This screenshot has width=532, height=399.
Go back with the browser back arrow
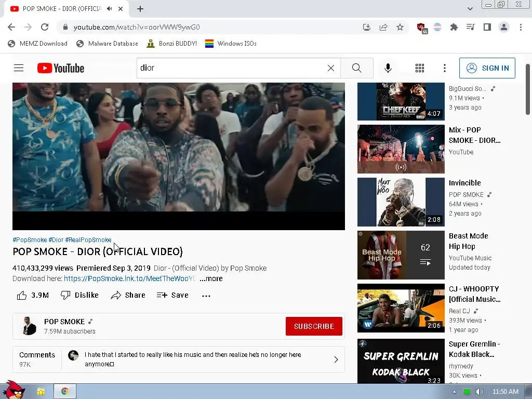coord(11,27)
